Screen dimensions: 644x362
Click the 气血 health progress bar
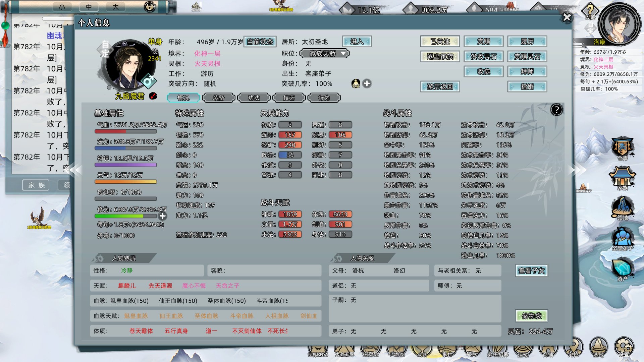126,131
